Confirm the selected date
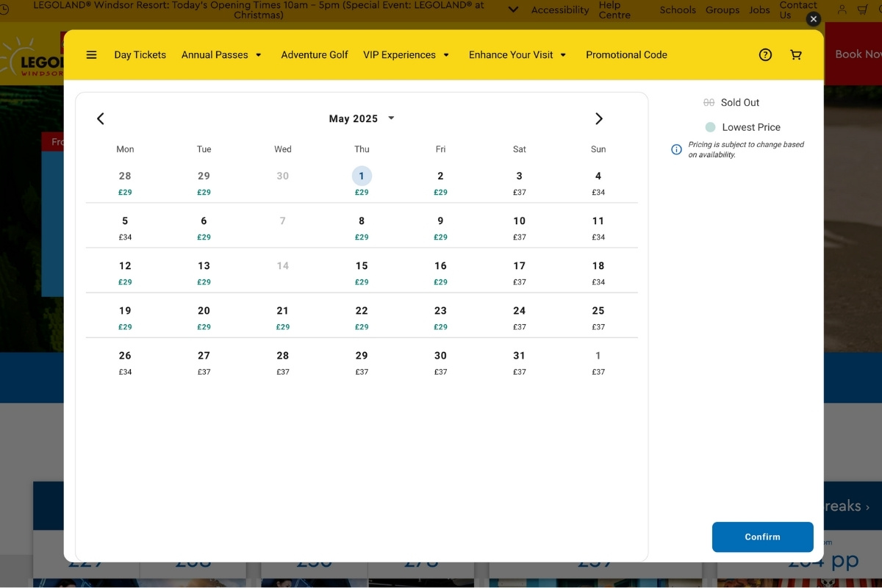 [762, 537]
